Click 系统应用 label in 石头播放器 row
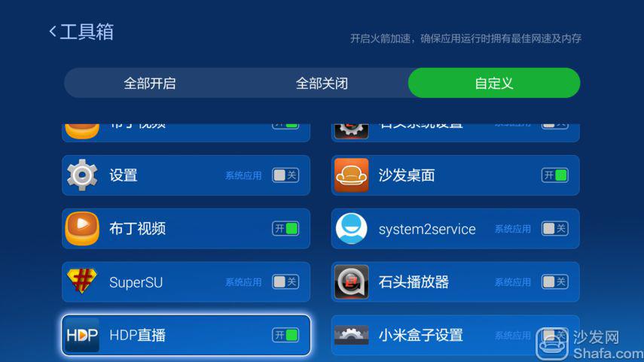Screen dimensions: 644x362 click(513, 282)
